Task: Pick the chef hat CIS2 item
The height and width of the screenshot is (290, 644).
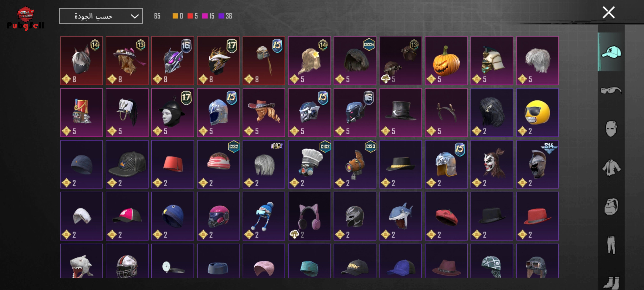Action: (309, 164)
